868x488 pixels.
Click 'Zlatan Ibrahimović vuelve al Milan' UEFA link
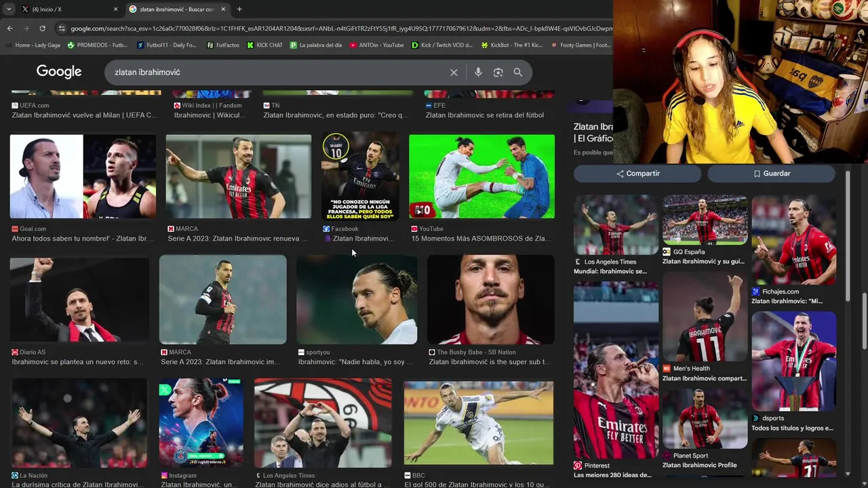click(85, 115)
